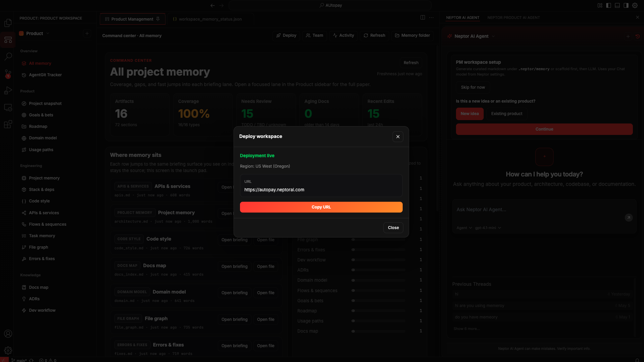Click the remote indicator in status bar

pyautogui.click(x=4, y=360)
